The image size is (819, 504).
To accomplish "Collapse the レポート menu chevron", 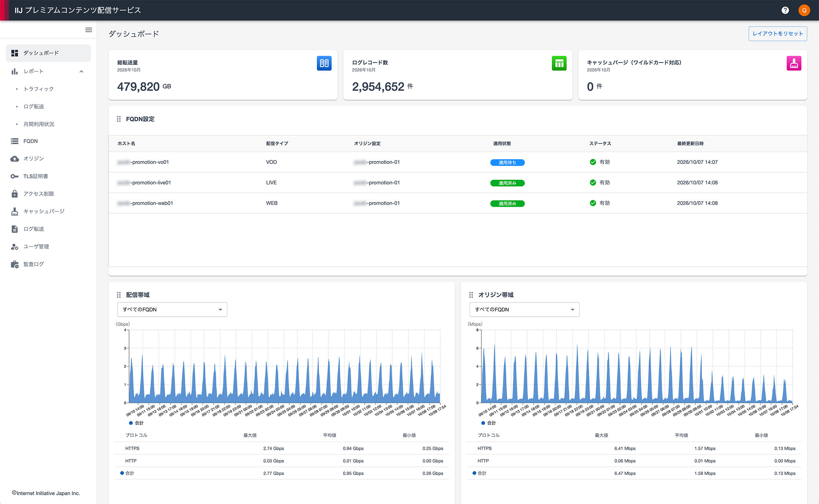I will (81, 71).
